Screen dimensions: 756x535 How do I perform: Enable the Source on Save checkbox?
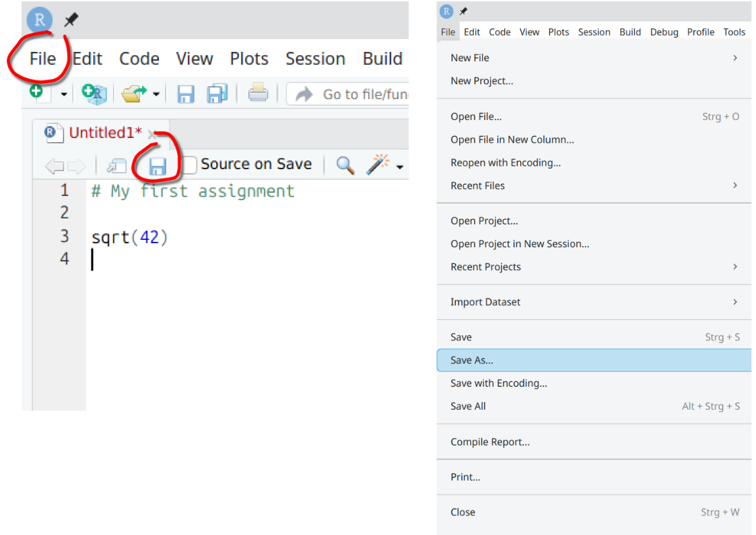click(x=190, y=164)
